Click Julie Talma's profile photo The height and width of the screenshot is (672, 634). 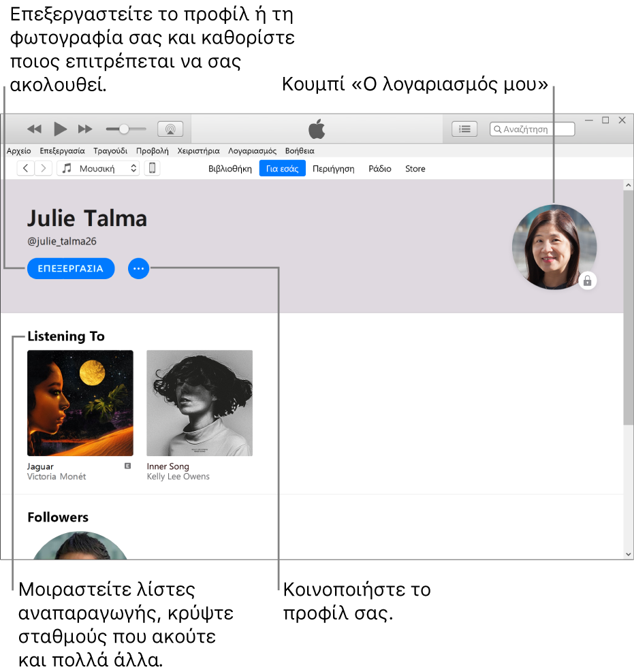pos(554,247)
